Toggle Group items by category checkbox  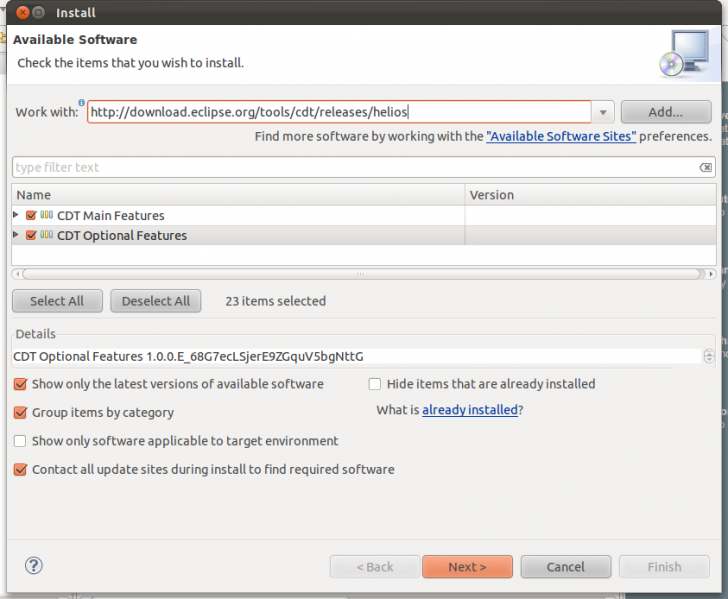pos(21,412)
